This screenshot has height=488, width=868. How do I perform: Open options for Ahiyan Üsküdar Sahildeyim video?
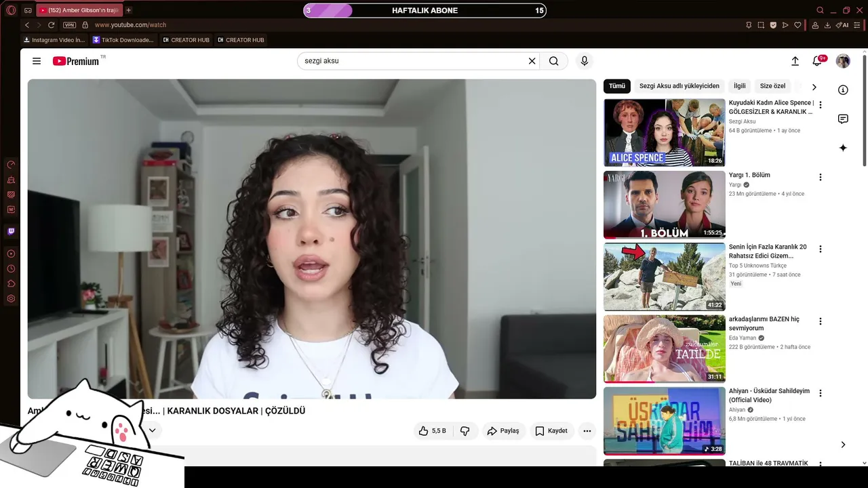tap(821, 392)
